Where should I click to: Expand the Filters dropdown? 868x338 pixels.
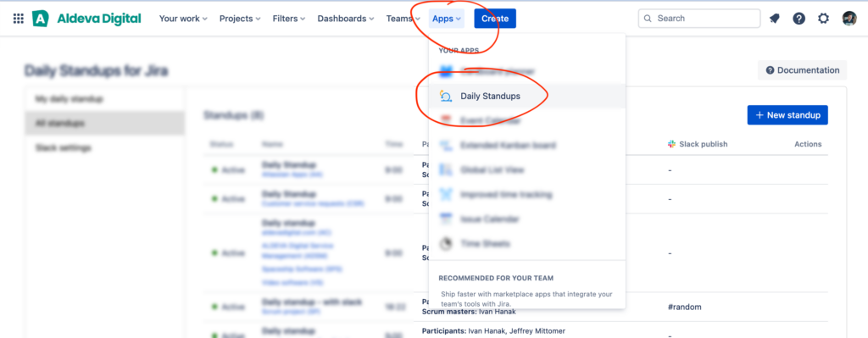(289, 19)
